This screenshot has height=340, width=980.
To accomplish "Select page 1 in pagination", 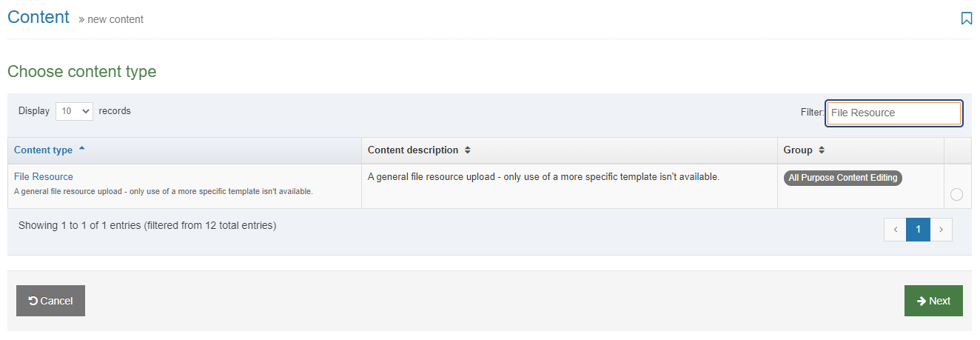I will [918, 230].
